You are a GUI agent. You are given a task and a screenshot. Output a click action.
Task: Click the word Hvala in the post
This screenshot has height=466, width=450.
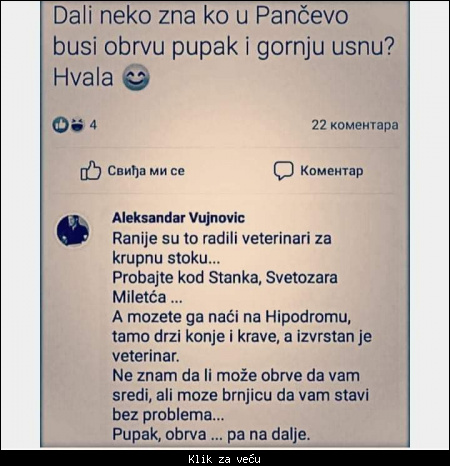pyautogui.click(x=83, y=77)
